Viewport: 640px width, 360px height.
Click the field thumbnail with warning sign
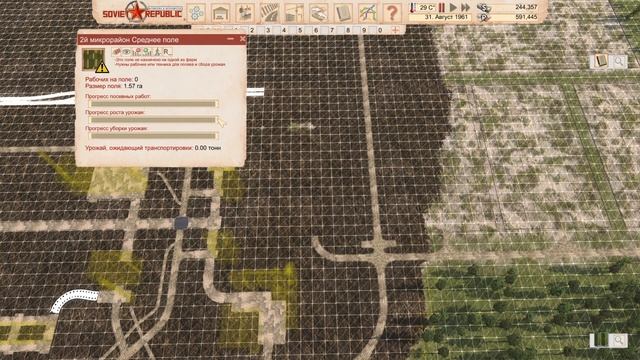tap(95, 60)
